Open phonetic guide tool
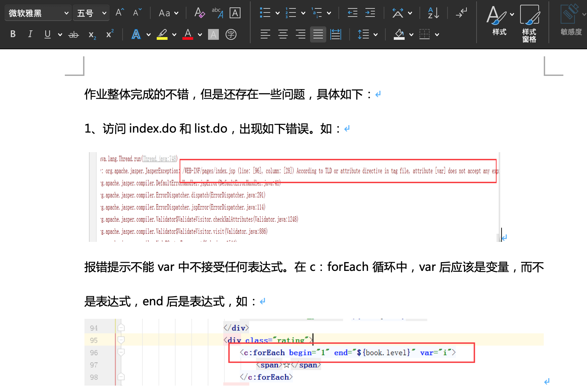 click(217, 13)
